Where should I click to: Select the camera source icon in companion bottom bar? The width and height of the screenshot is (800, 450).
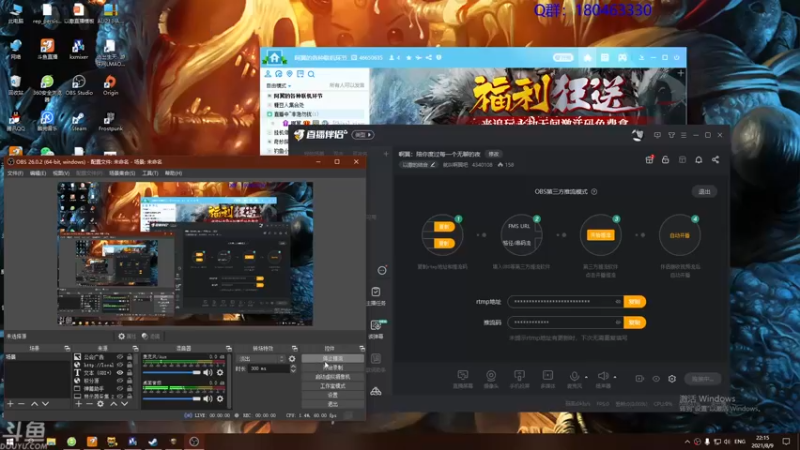click(x=491, y=376)
